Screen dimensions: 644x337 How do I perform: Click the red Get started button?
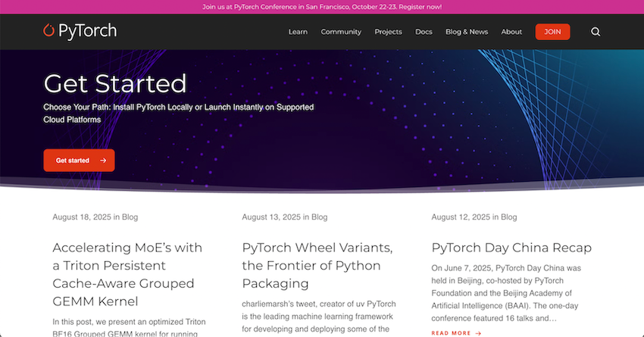(79, 160)
